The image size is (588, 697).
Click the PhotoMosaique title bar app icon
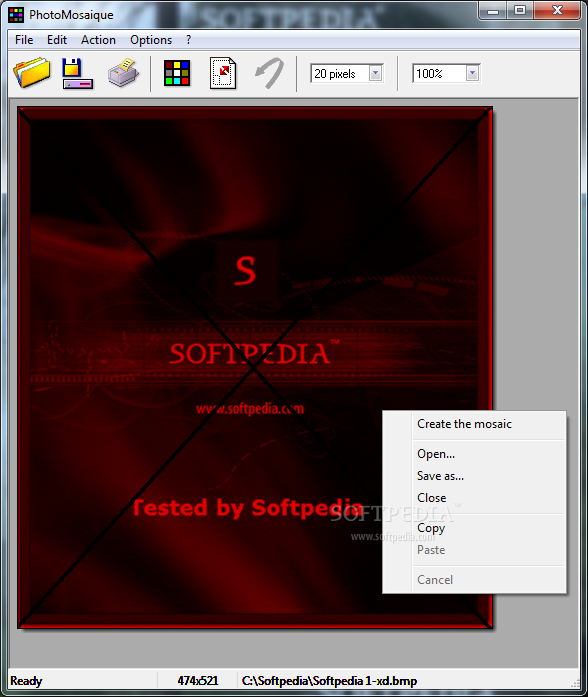click(x=16, y=15)
